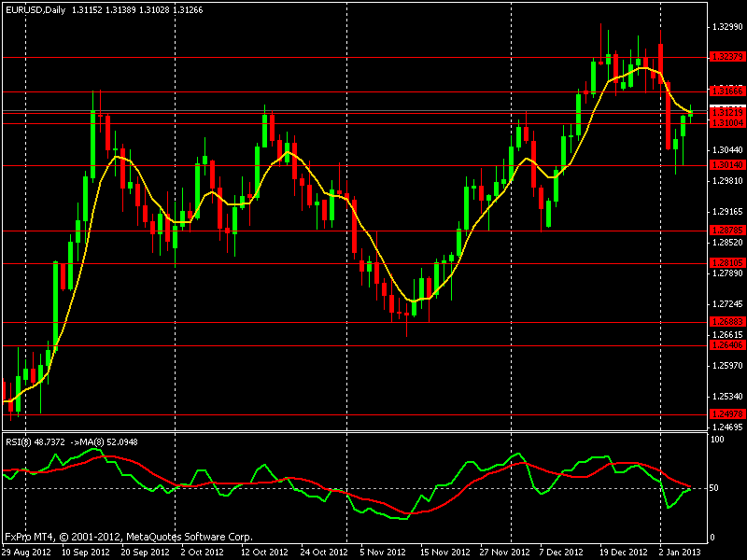This screenshot has width=747, height=560.
Task: Click the 1.27245 price scale value
Action: [x=727, y=304]
